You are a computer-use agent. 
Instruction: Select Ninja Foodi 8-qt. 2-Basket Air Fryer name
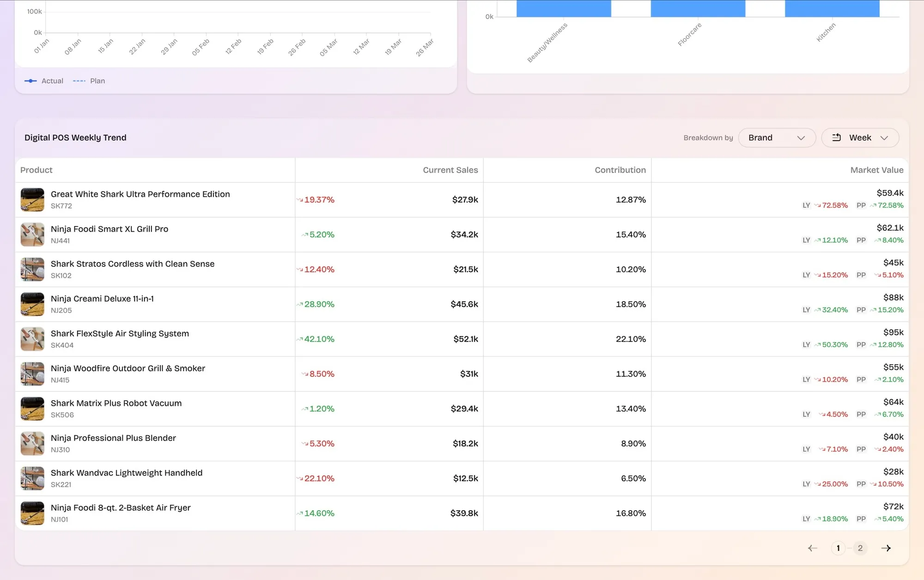[121, 507]
